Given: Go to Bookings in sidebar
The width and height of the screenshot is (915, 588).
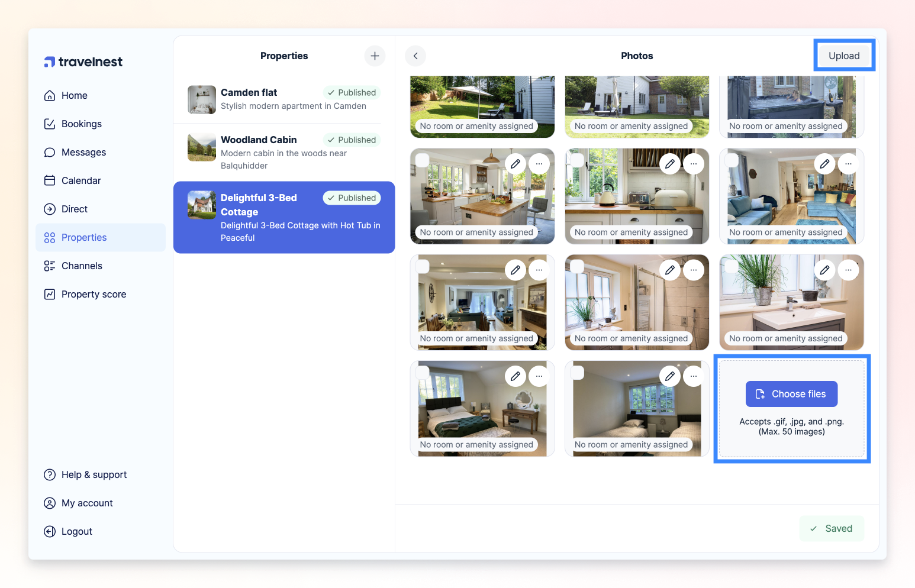Looking at the screenshot, I should (82, 124).
